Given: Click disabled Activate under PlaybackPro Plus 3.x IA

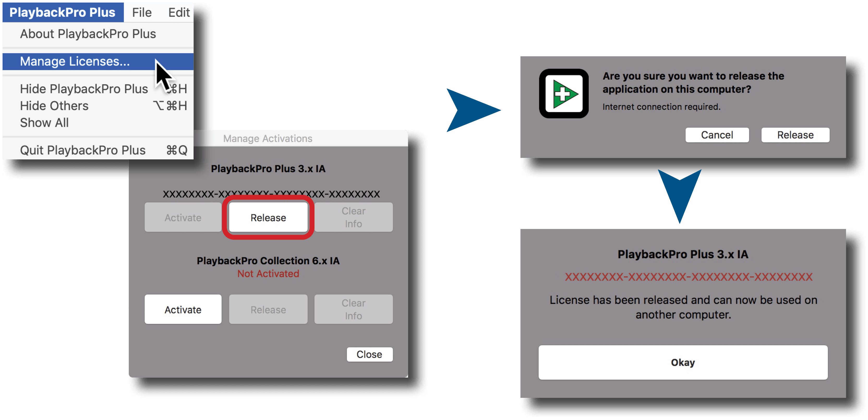Looking at the screenshot, I should pyautogui.click(x=183, y=217).
